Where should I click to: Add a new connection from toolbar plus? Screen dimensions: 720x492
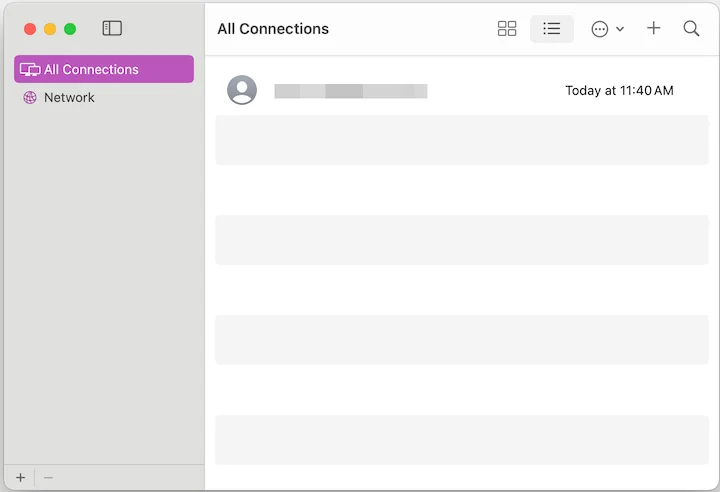tap(654, 29)
